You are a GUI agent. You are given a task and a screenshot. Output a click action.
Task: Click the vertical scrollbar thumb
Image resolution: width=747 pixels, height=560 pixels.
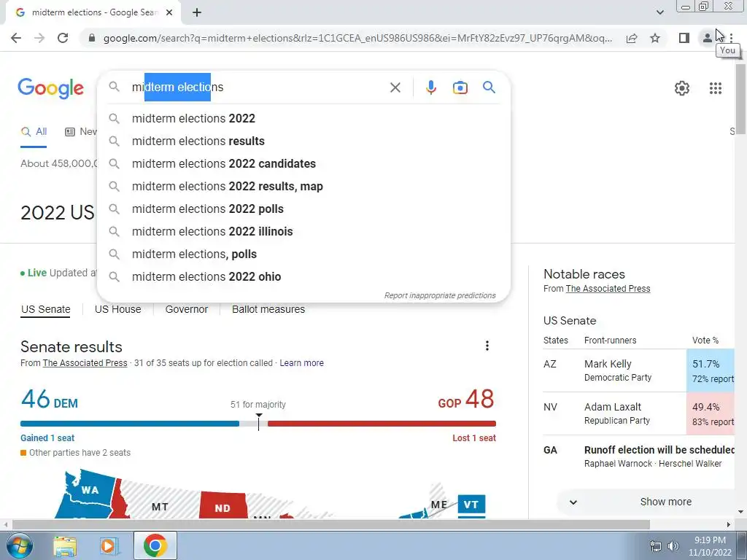(x=741, y=98)
